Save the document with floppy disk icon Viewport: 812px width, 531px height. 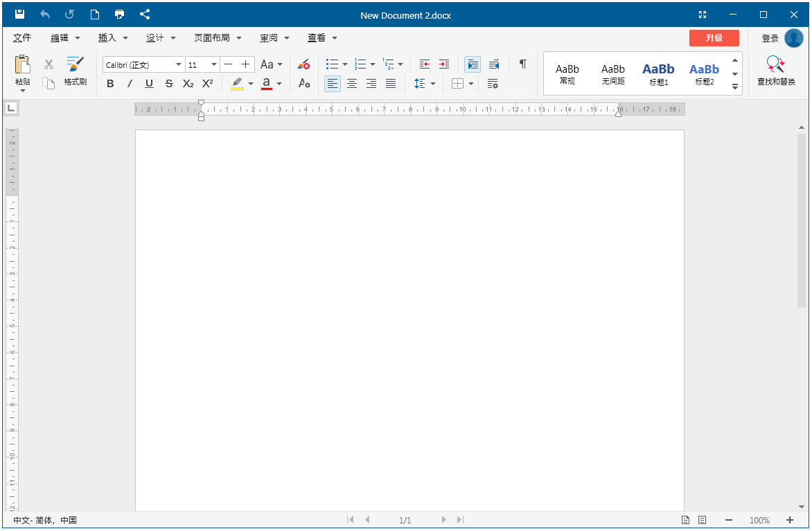click(19, 15)
